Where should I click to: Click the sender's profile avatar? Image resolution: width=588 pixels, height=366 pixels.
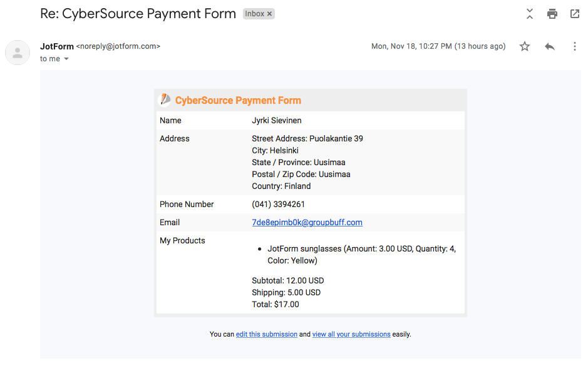(18, 53)
